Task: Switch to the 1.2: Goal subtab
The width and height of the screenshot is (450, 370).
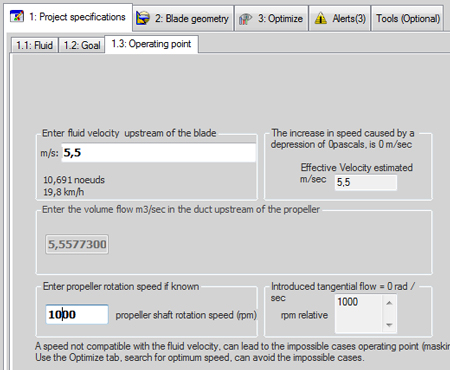Action: (82, 45)
